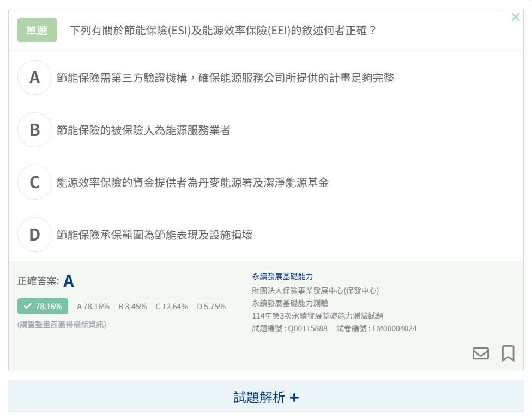Select the option A circle
Screen dimensions: 532x420
pyautogui.click(x=35, y=77)
